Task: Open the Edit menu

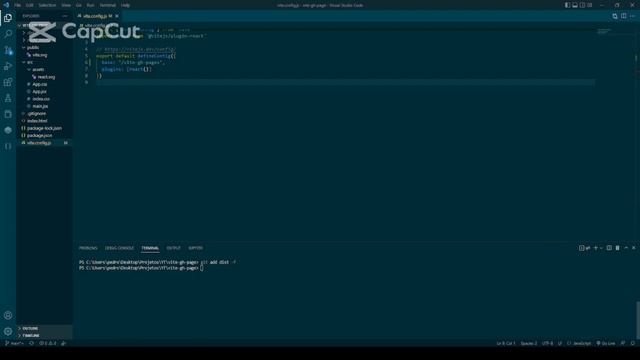Action: tap(30, 5)
